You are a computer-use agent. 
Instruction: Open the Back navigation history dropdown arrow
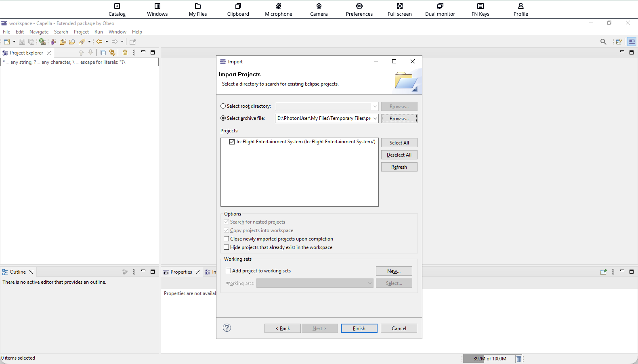pyautogui.click(x=107, y=42)
